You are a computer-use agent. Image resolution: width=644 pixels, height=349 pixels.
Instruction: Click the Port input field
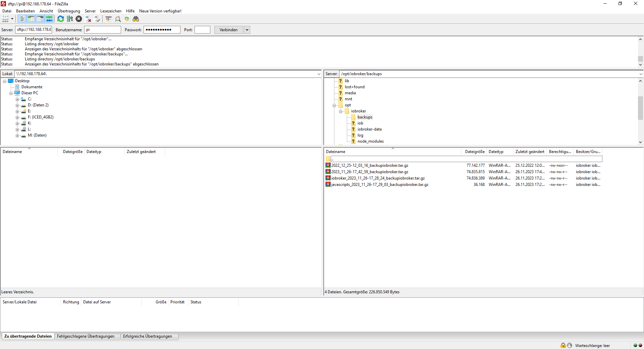click(x=202, y=30)
